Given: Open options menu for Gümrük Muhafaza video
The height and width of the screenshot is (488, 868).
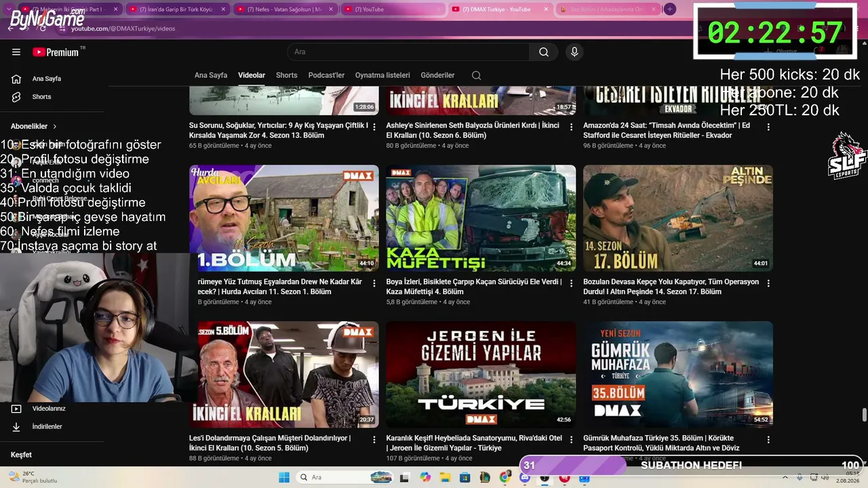Looking at the screenshot, I should [x=768, y=440].
